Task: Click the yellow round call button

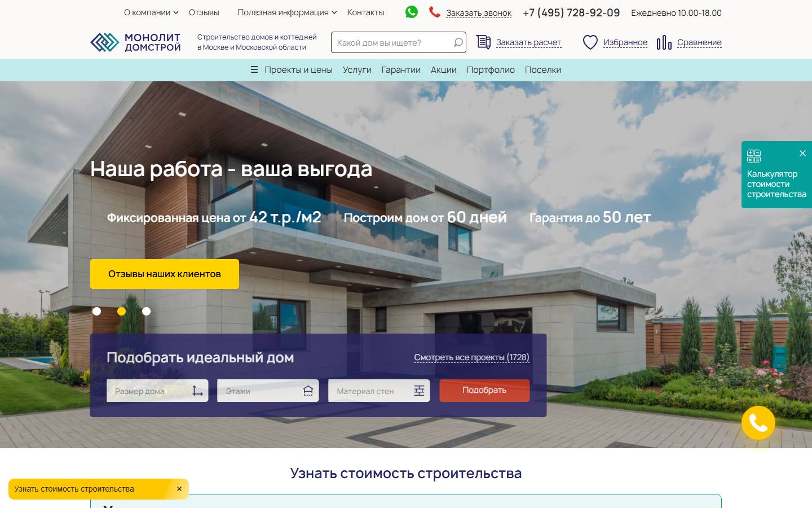Action: (758, 423)
